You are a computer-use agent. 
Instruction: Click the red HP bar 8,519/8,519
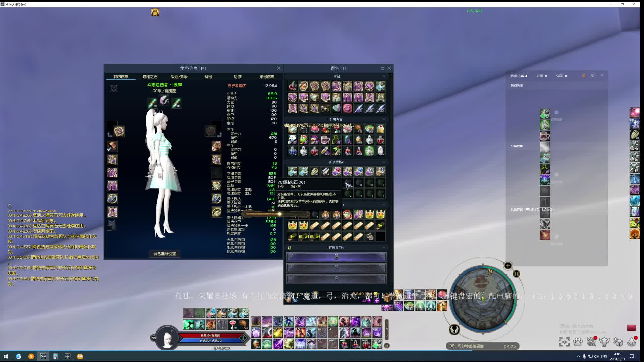(x=210, y=335)
